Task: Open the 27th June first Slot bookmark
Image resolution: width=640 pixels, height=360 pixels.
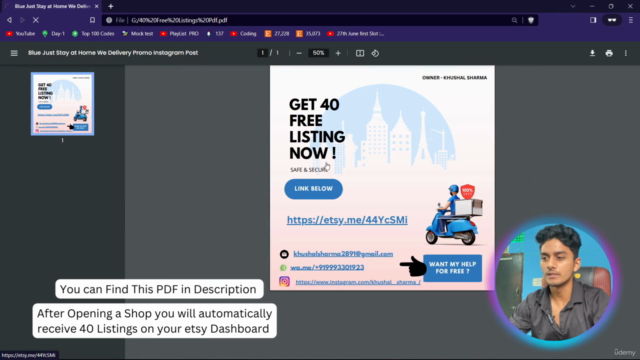Action: (x=356, y=33)
